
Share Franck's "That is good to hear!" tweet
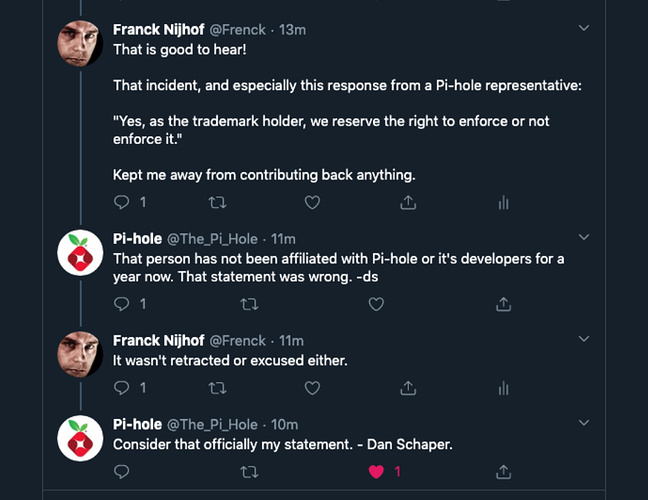pos(408,202)
